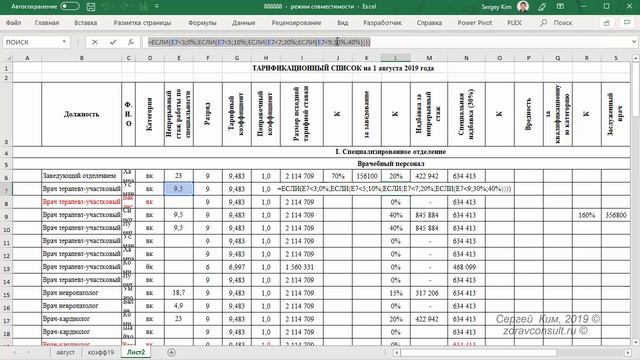Open the Comments icon in ribbon
The height and width of the screenshot is (360, 640).
tap(627, 23)
